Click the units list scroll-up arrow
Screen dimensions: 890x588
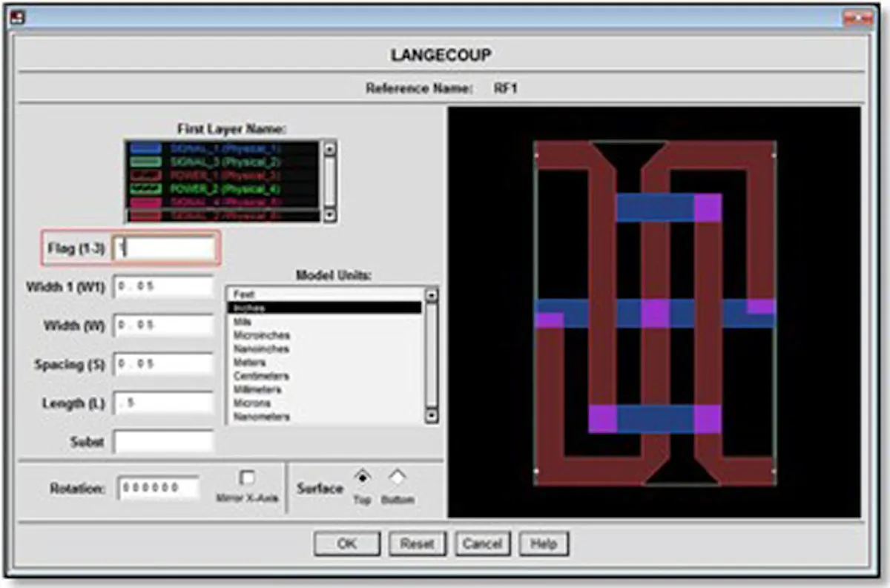click(432, 294)
